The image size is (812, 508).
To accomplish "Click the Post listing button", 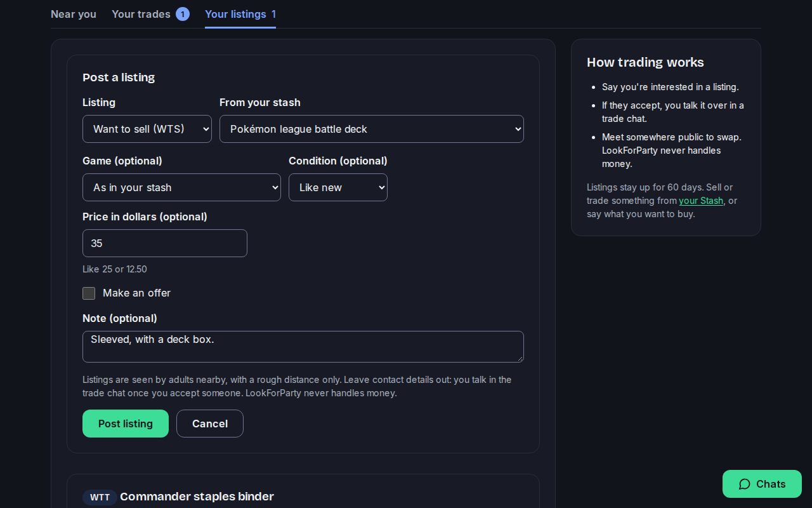I will (x=126, y=424).
